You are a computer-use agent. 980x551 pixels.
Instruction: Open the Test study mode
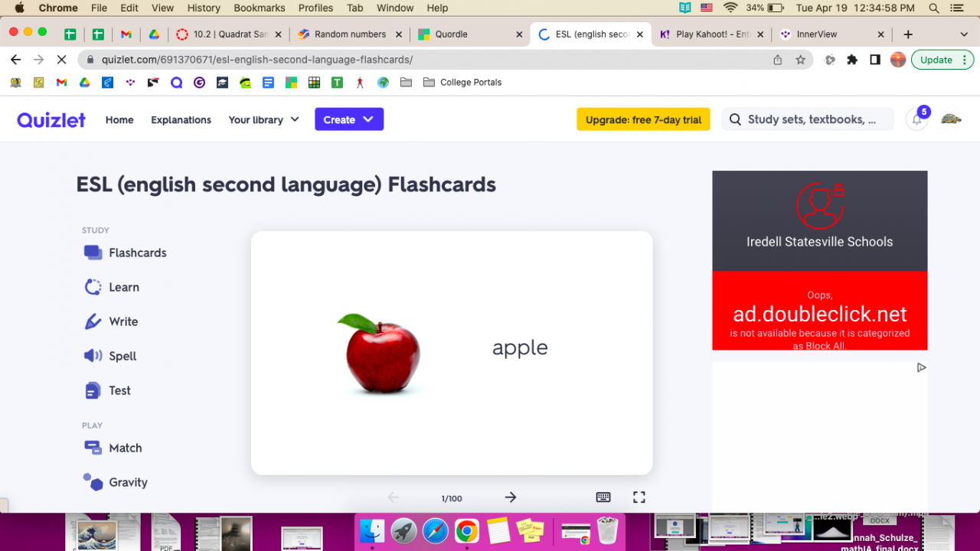point(107,390)
